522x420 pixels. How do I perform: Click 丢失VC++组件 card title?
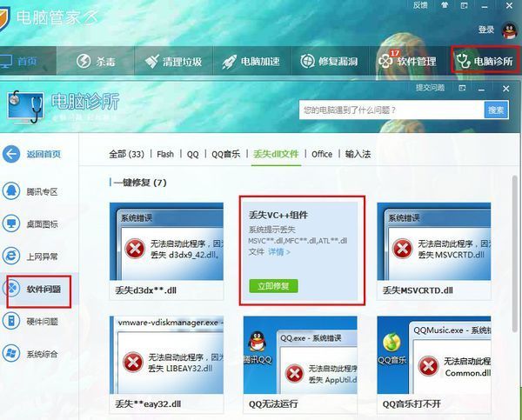pyautogui.click(x=278, y=215)
